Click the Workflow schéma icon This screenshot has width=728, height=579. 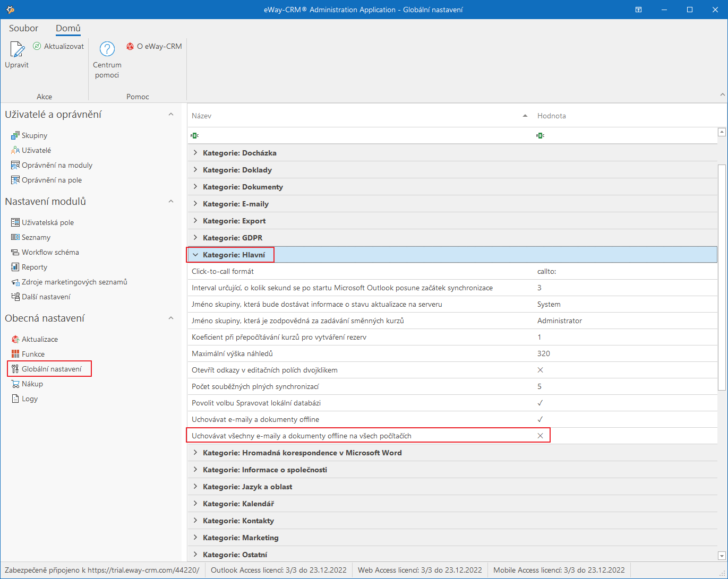coord(15,252)
